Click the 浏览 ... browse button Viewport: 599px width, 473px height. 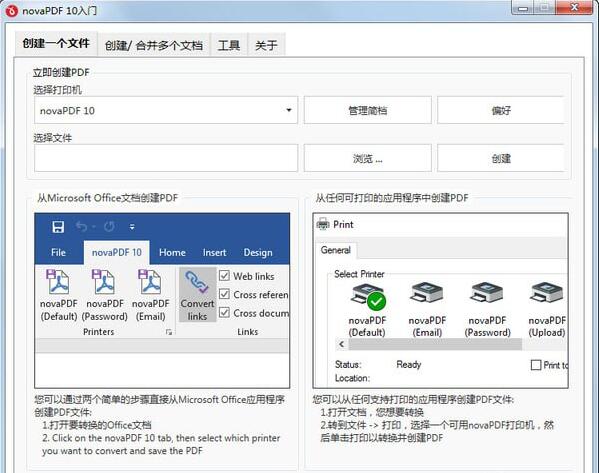point(367,158)
